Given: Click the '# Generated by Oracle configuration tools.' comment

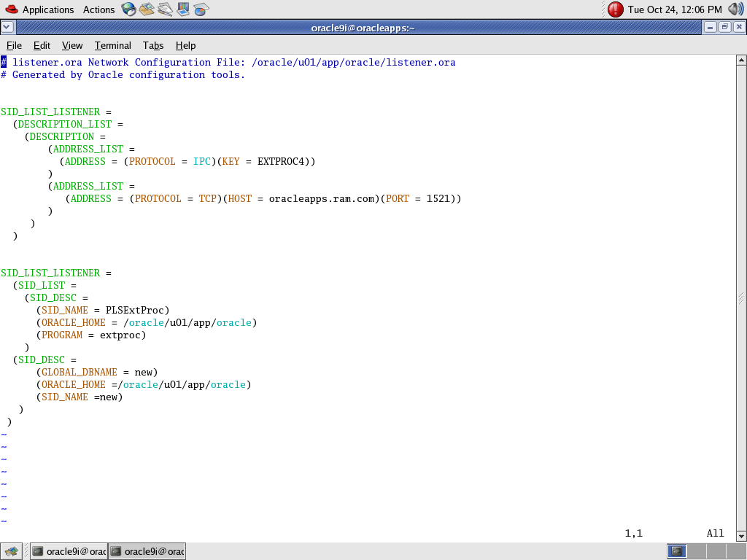Looking at the screenshot, I should [123, 74].
